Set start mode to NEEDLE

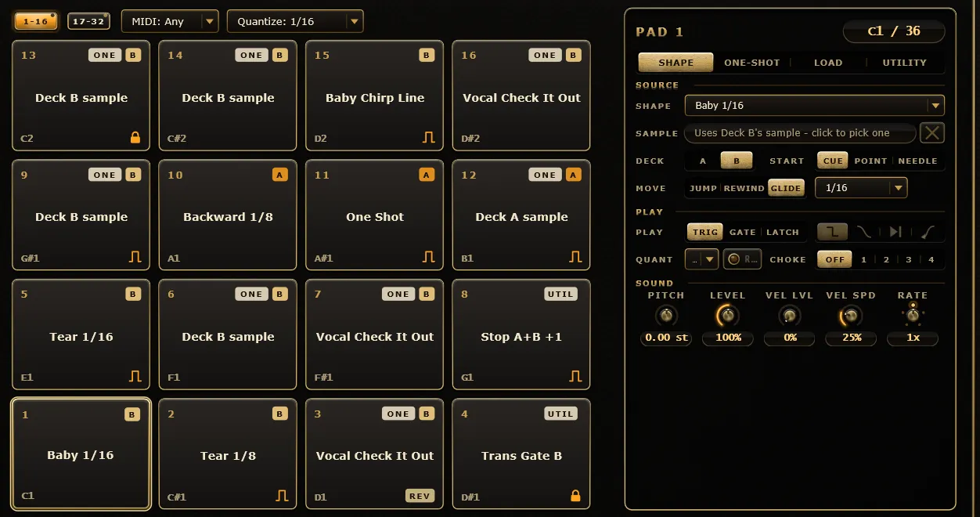(x=917, y=161)
